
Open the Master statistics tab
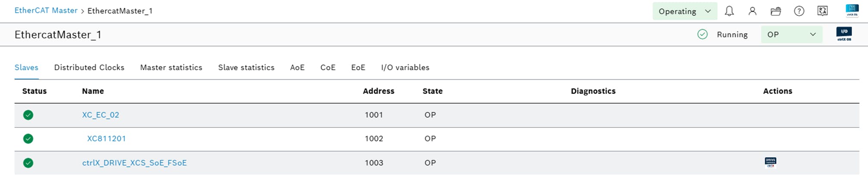click(171, 68)
